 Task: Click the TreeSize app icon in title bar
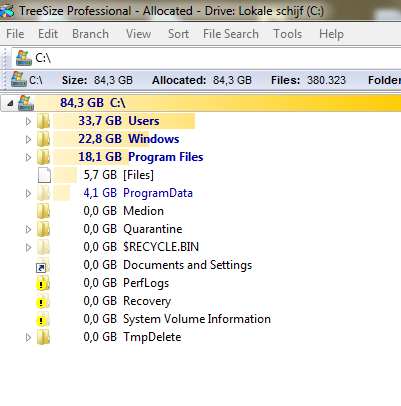click(7, 11)
